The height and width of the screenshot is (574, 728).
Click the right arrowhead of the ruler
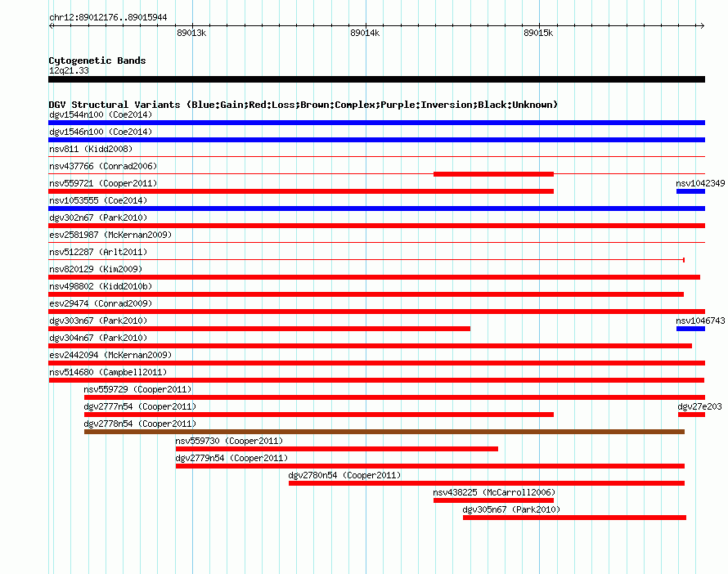pos(702,25)
